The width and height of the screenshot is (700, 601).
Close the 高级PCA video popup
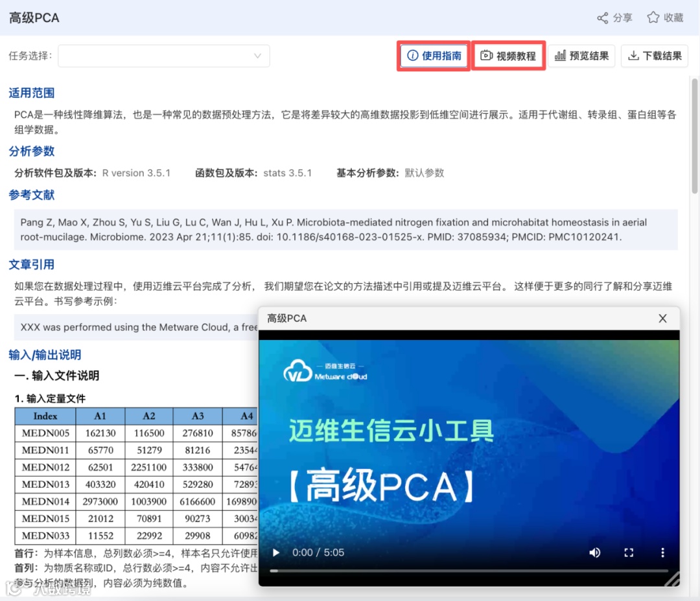pyautogui.click(x=662, y=318)
